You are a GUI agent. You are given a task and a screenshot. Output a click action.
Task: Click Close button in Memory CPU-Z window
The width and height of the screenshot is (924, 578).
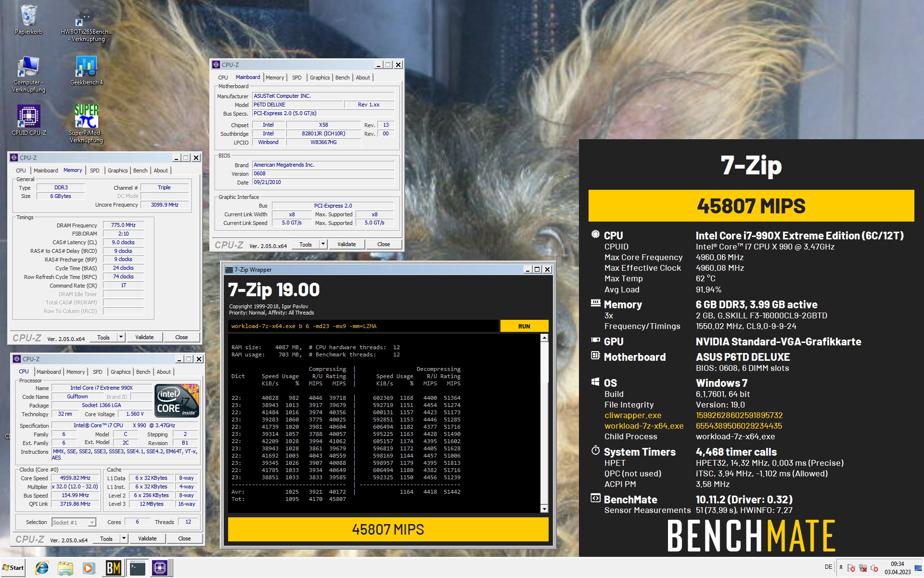(x=181, y=337)
